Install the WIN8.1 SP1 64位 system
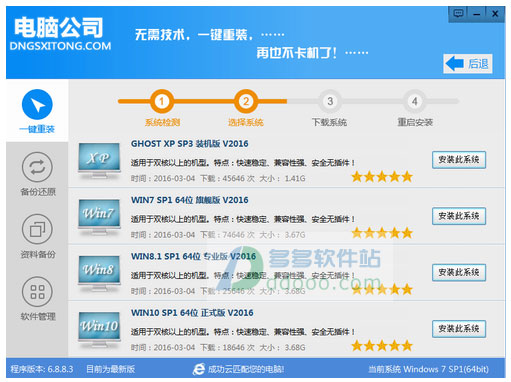This screenshot has height=382, width=511. pos(459,272)
